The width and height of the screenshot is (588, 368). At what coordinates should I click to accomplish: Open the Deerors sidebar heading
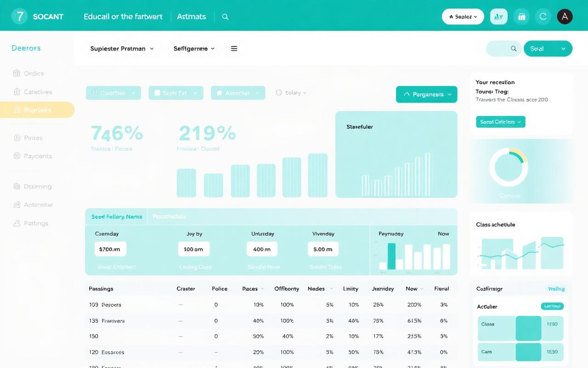point(26,48)
